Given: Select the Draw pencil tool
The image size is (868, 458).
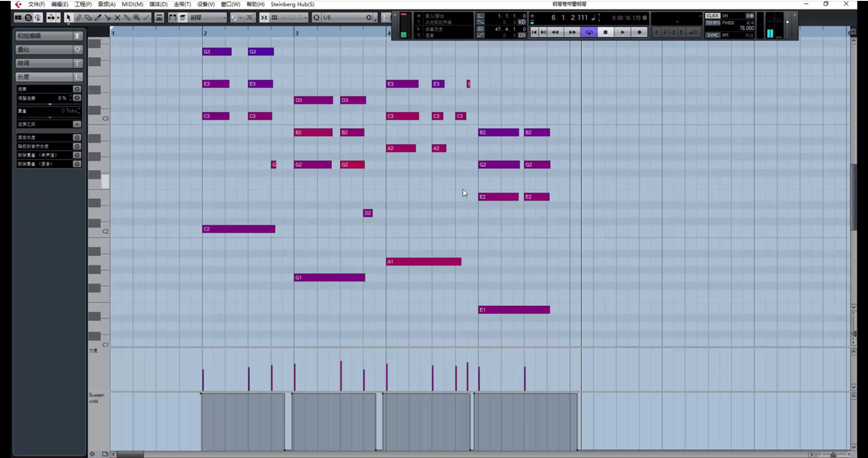Looking at the screenshot, I should click(x=79, y=18).
